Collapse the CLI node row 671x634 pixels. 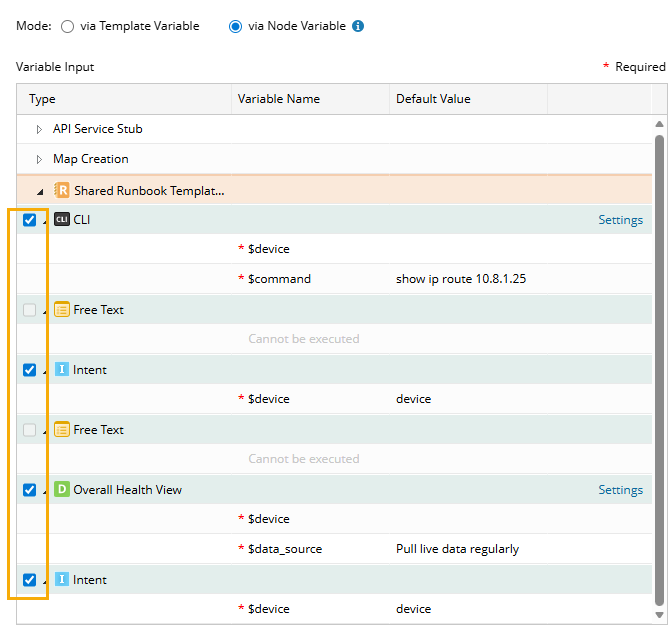[45, 222]
